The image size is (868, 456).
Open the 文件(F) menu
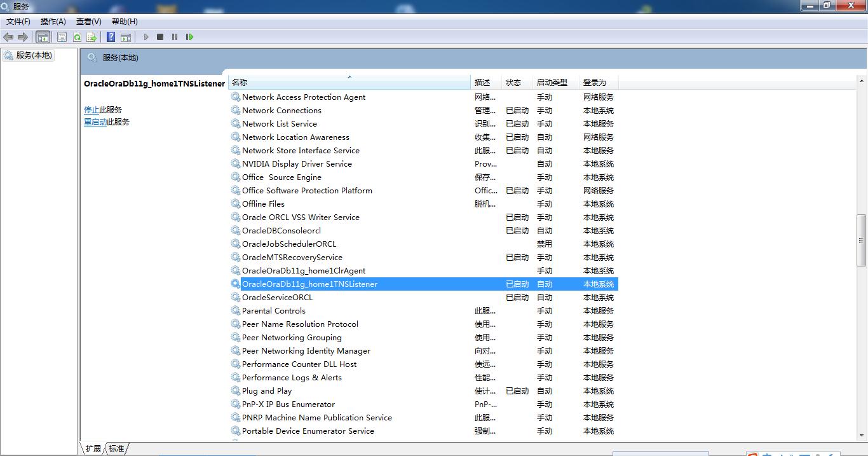pyautogui.click(x=18, y=21)
